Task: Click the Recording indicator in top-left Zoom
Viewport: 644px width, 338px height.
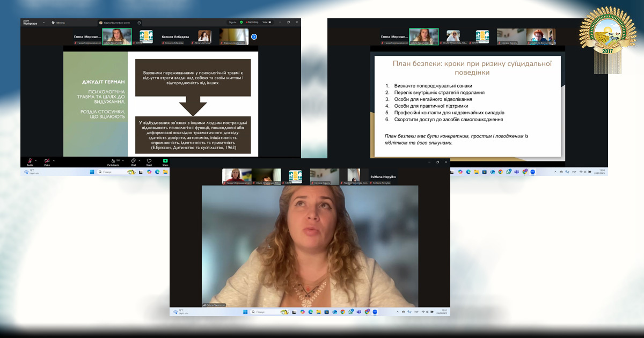Action: point(252,22)
